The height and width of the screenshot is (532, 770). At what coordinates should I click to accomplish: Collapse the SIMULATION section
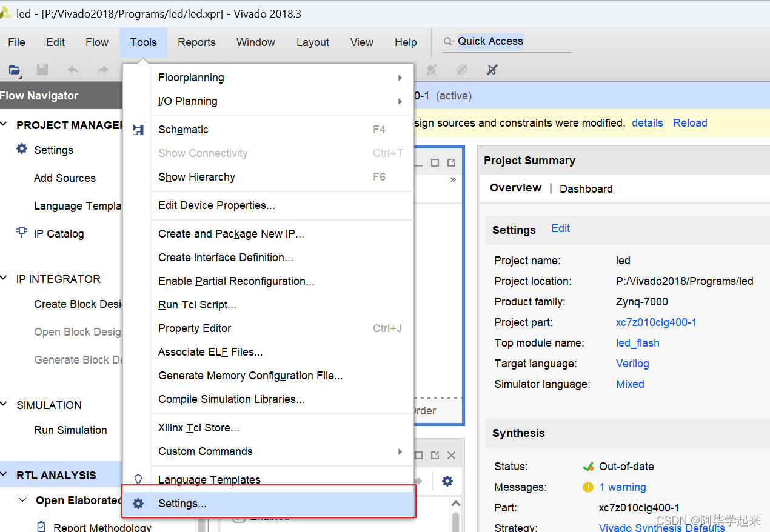pos(4,405)
